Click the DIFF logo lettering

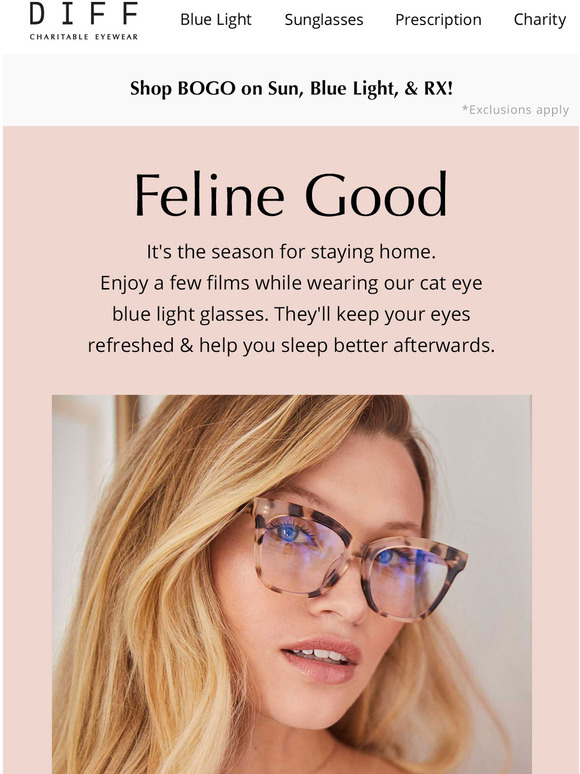tap(83, 13)
